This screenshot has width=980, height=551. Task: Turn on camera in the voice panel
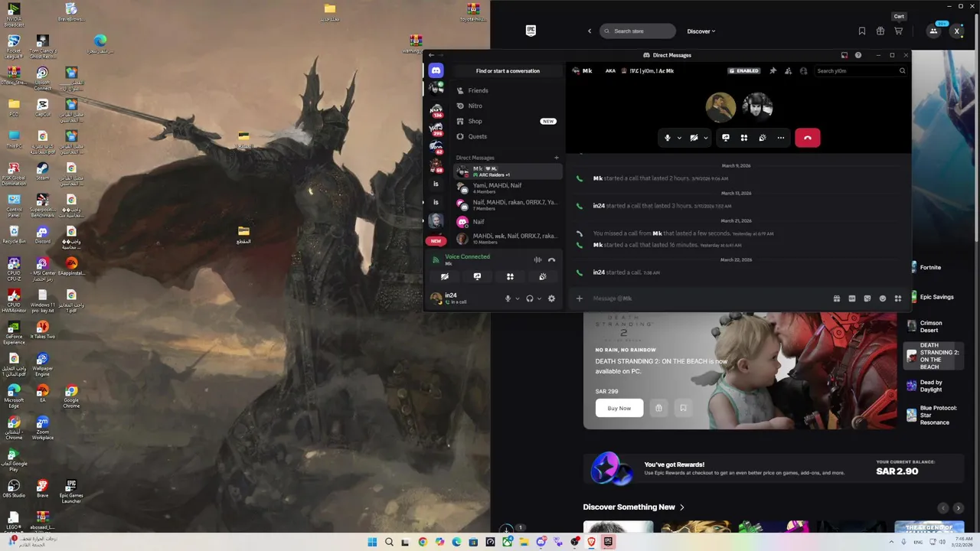(x=444, y=277)
